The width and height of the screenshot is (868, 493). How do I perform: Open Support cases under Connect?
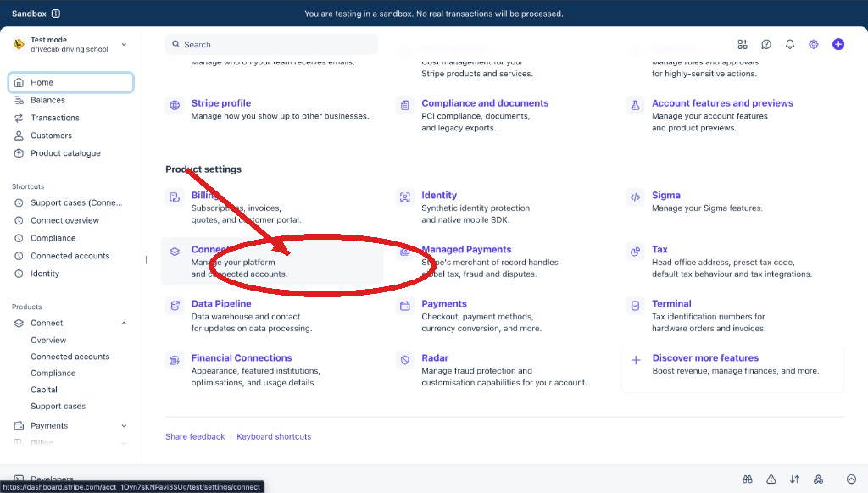[58, 406]
